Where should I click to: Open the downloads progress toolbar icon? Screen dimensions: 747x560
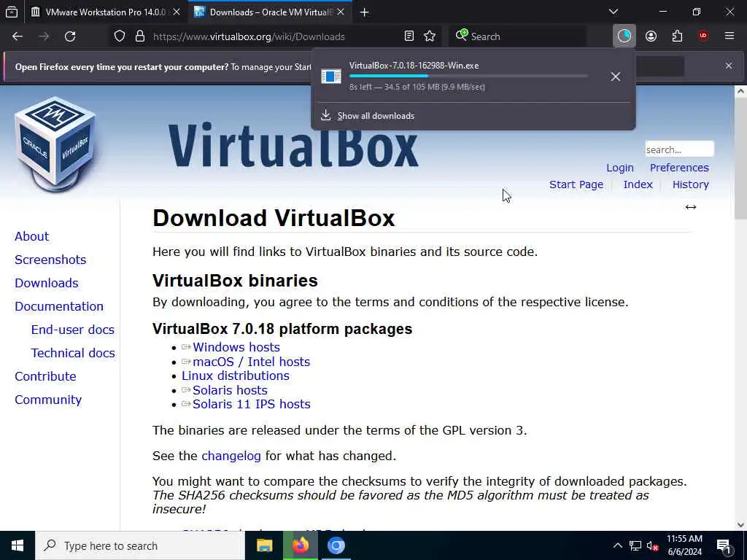pos(624,36)
